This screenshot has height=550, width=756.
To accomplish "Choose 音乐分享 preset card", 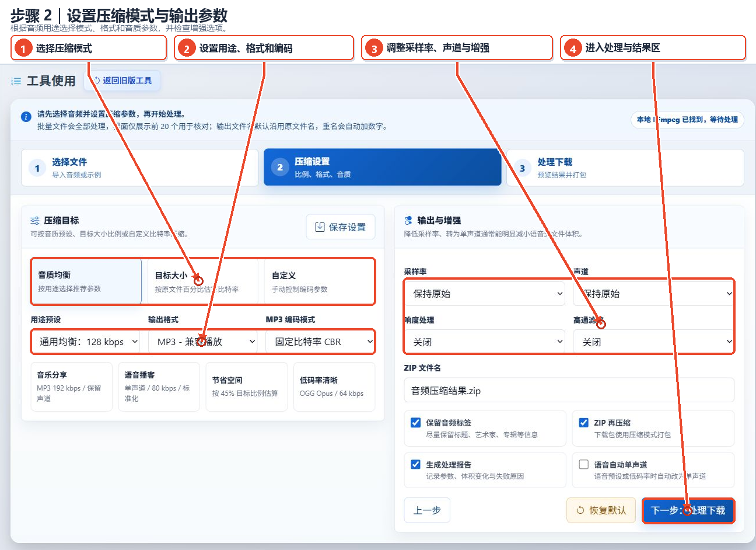I will pyautogui.click(x=71, y=387).
